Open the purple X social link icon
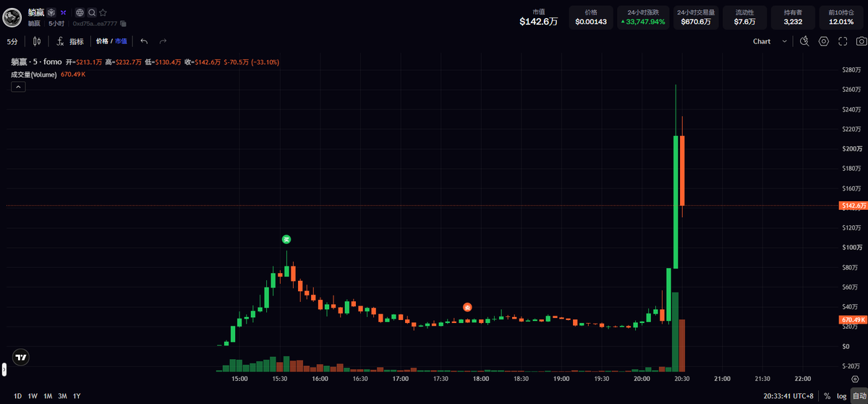The image size is (868, 404). pos(64,12)
